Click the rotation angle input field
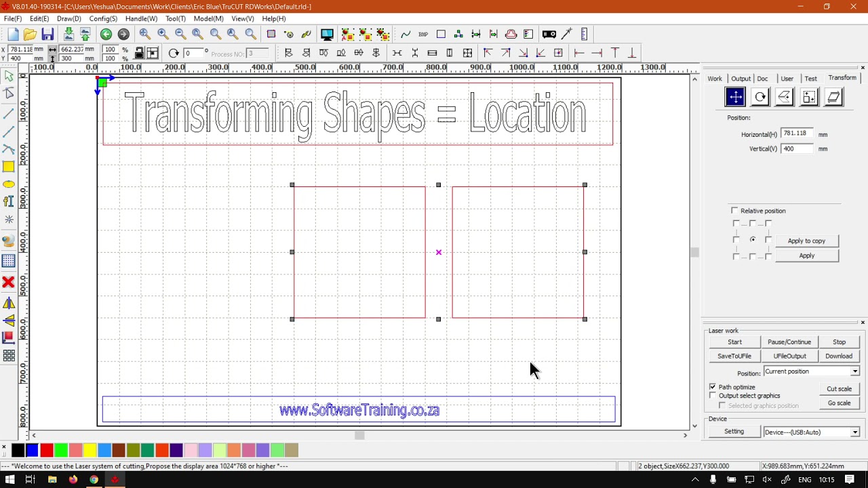Viewport: 868px width, 488px height. 194,54
